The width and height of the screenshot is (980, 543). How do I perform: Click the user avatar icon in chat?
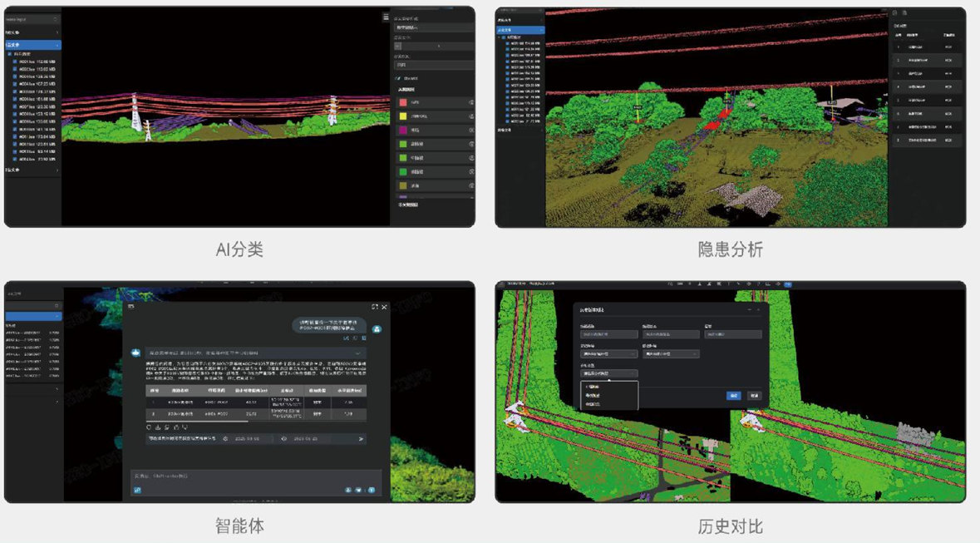click(x=377, y=328)
